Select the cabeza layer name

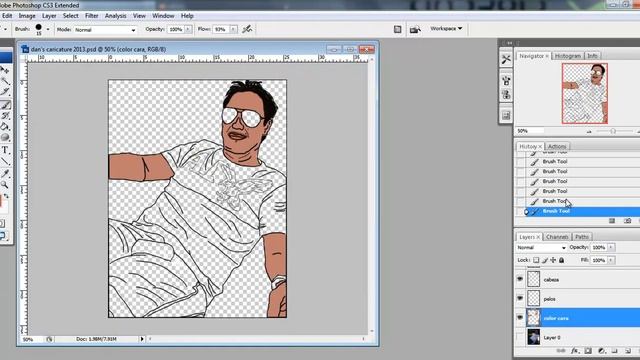[x=551, y=280]
